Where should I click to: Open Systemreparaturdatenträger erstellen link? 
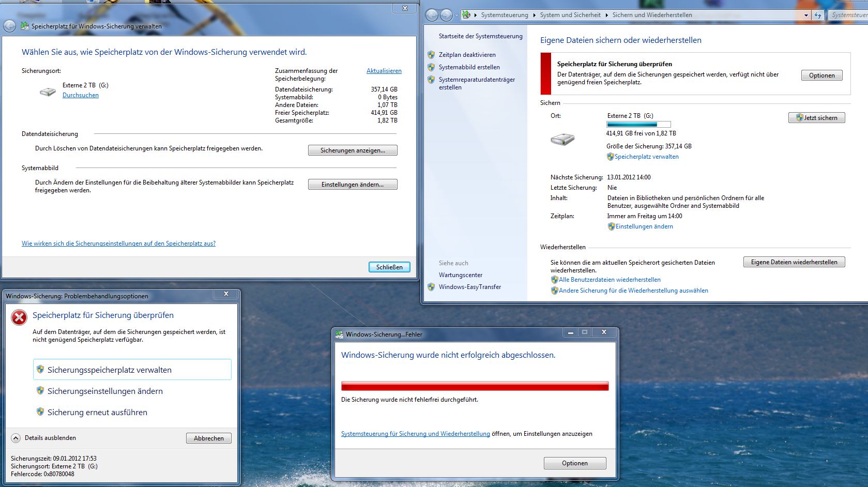(x=477, y=84)
